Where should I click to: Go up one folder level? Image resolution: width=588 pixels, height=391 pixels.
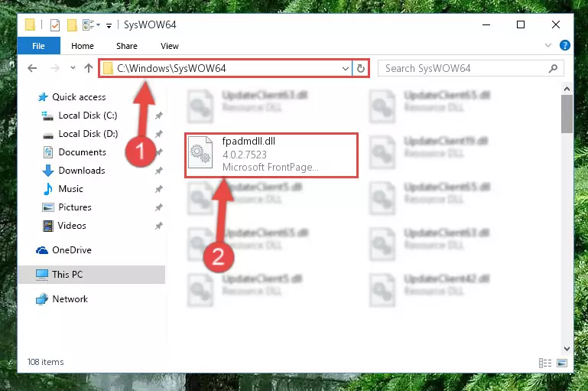[x=89, y=68]
